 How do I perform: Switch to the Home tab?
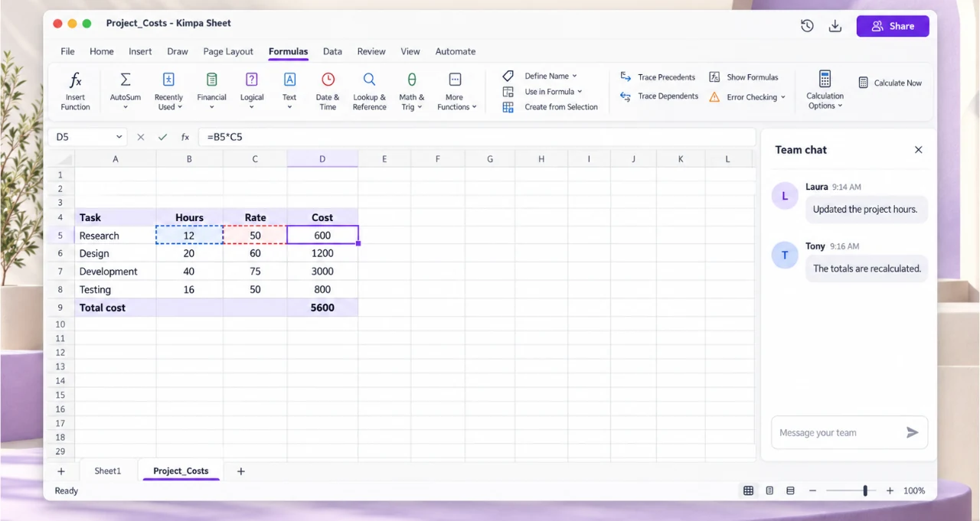point(102,51)
